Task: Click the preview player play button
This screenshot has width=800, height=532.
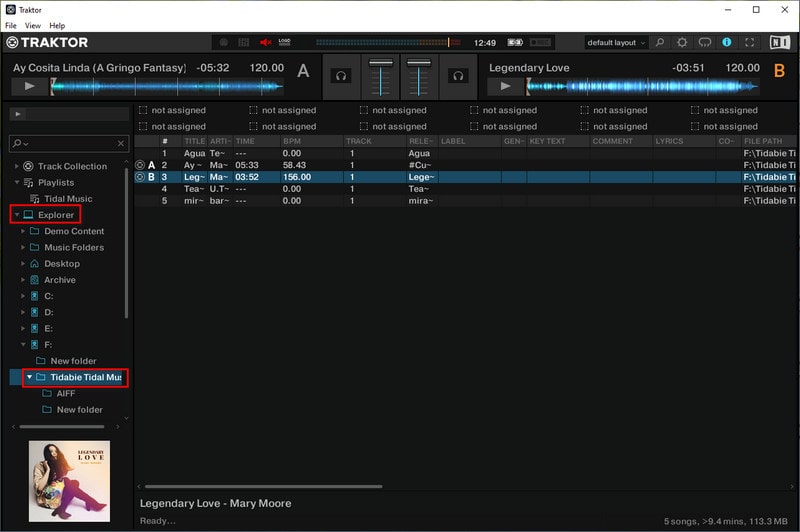Action: (x=17, y=114)
